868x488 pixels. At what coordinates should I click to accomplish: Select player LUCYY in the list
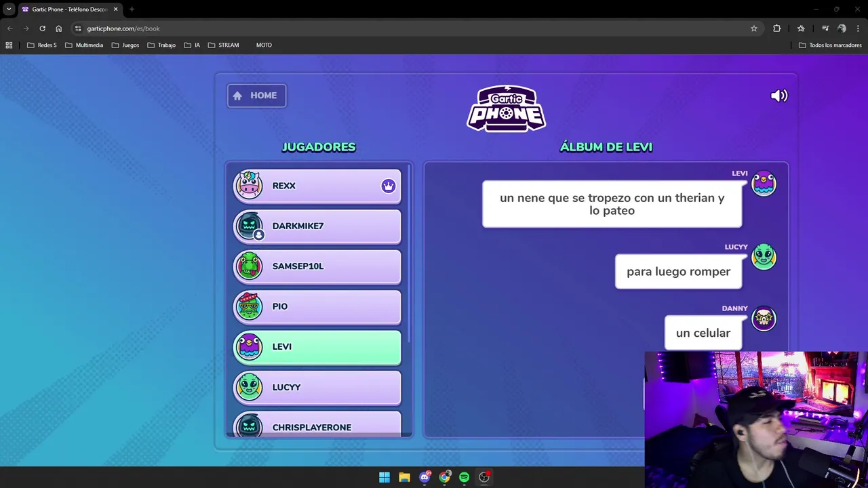click(317, 388)
